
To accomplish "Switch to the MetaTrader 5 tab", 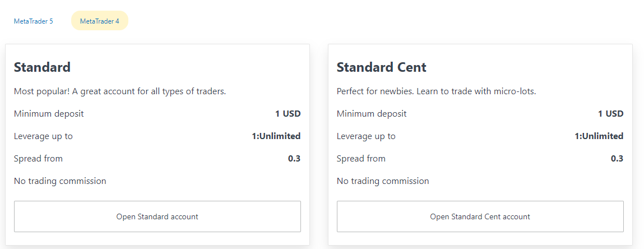I will 33,21.
